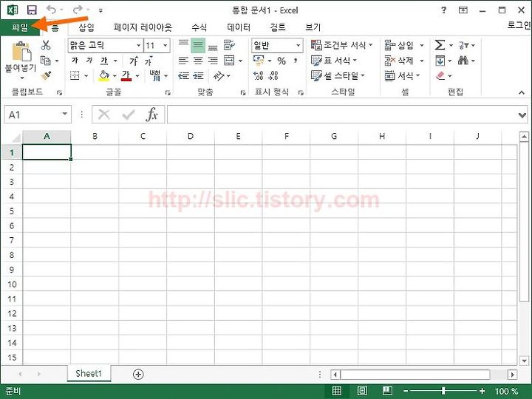Screen dimensions: 532x399
Task: Select the Sheet1 tab
Action: tap(89, 374)
